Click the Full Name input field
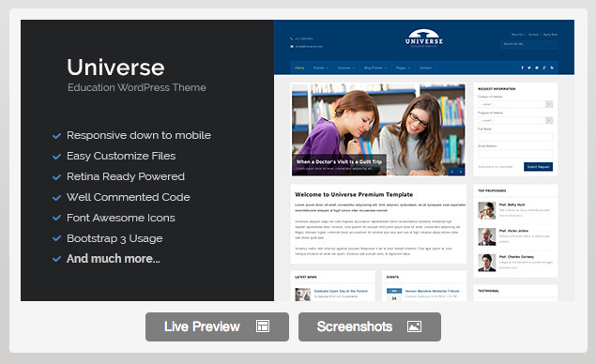 pyautogui.click(x=515, y=137)
